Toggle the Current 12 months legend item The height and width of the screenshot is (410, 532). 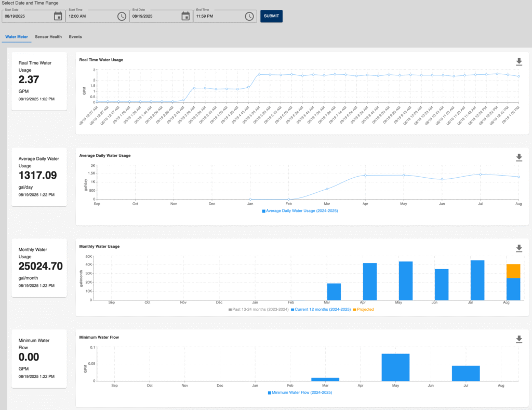321,309
